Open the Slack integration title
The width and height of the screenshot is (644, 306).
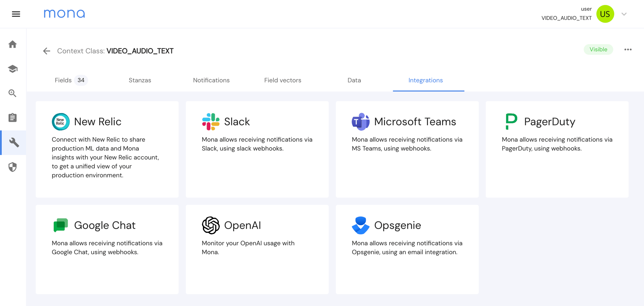(237, 122)
